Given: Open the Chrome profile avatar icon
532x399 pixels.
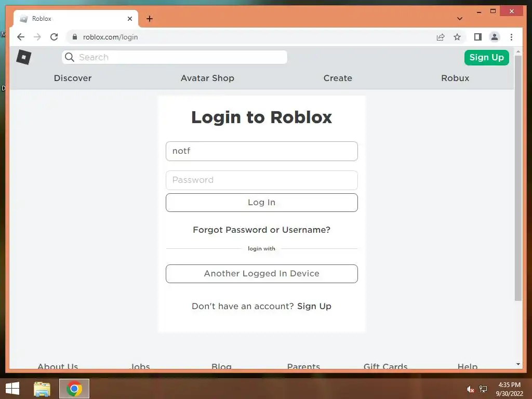Looking at the screenshot, I should (x=495, y=37).
